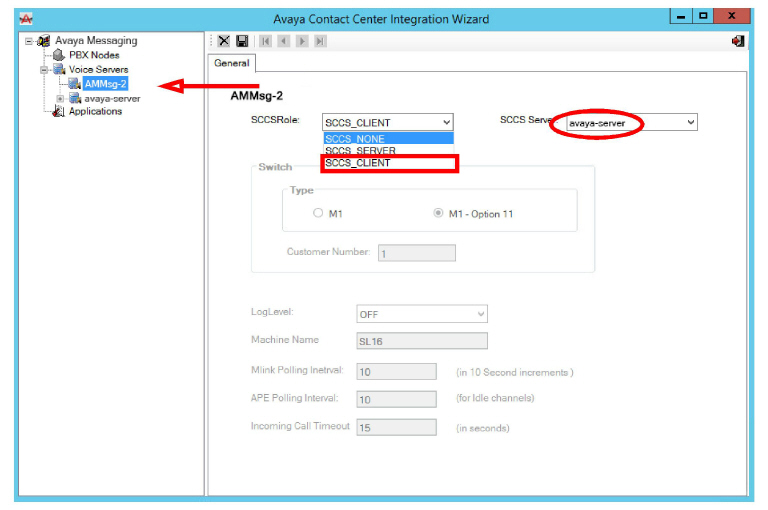Click the LogLevel label
Viewport: 768px width, 510px height.
point(272,312)
